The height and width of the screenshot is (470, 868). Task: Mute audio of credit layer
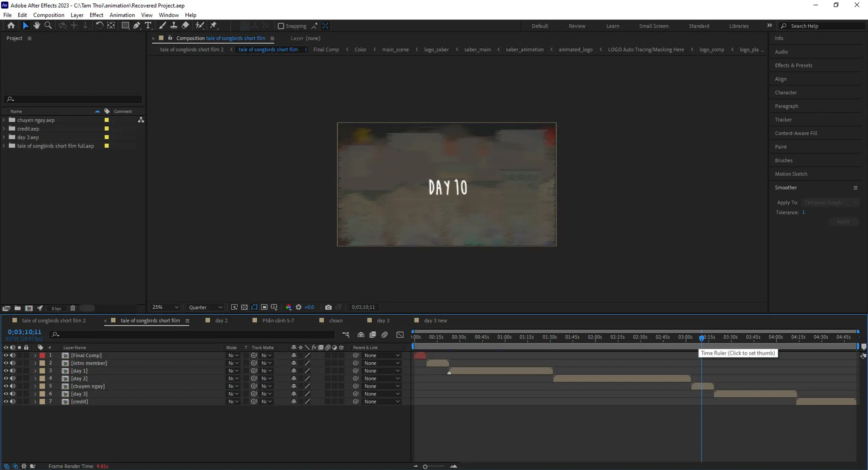13,401
